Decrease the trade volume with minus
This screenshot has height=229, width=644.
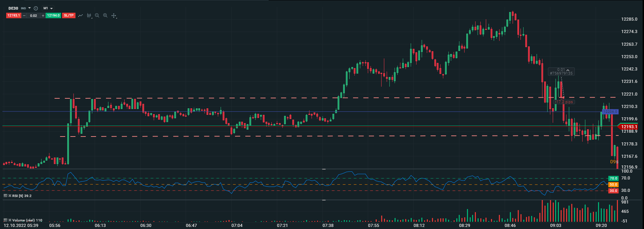[x=24, y=15]
